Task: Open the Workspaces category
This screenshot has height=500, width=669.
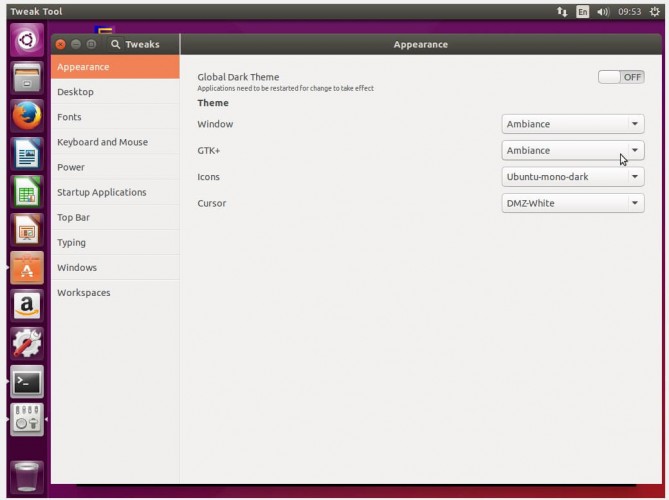Action: click(115, 293)
